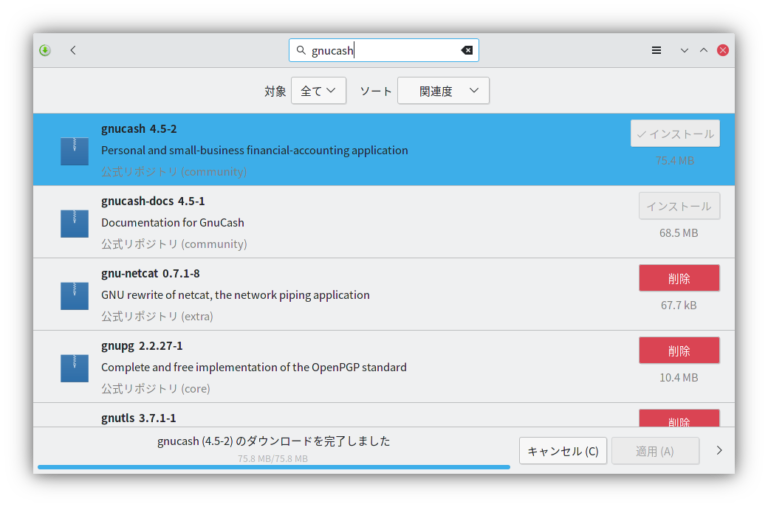Viewport: 768px width, 507px height.
Task: Click the download progress bar
Action: [x=274, y=467]
